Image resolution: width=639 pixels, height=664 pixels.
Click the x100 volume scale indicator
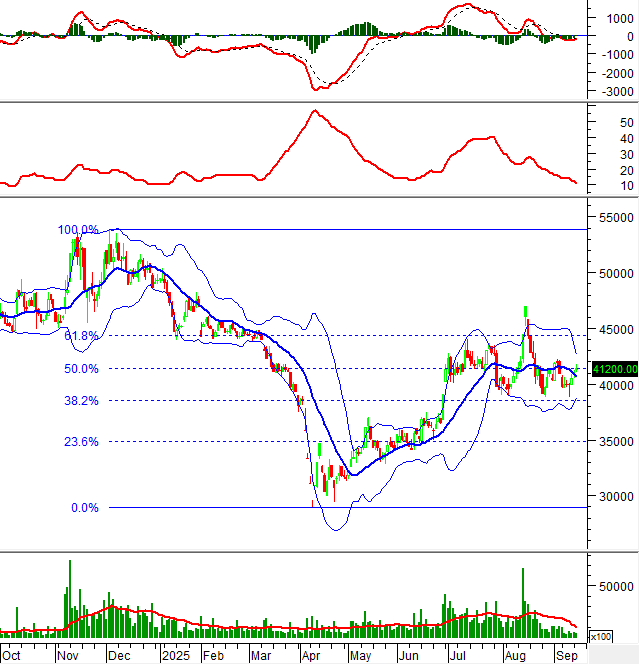click(600, 636)
